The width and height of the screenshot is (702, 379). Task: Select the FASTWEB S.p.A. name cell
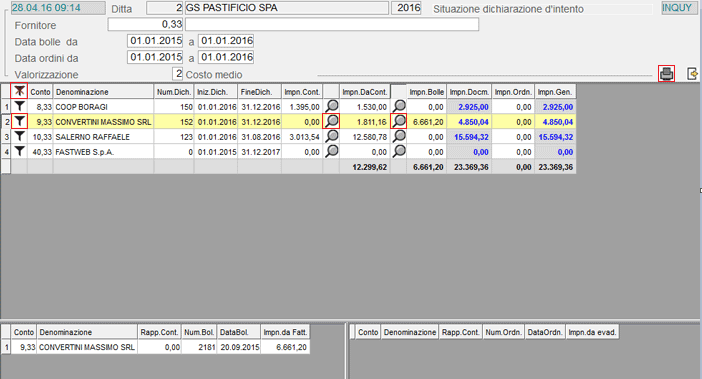tap(103, 152)
